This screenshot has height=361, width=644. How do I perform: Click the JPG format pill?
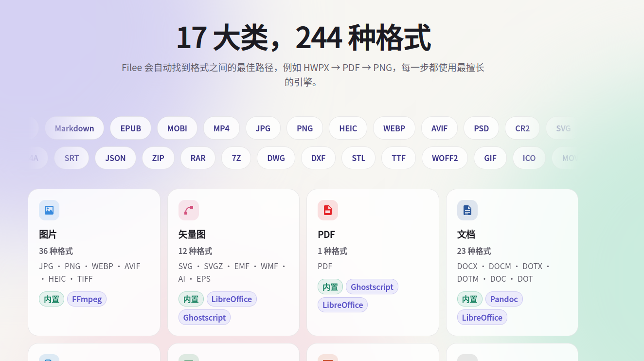[263, 128]
